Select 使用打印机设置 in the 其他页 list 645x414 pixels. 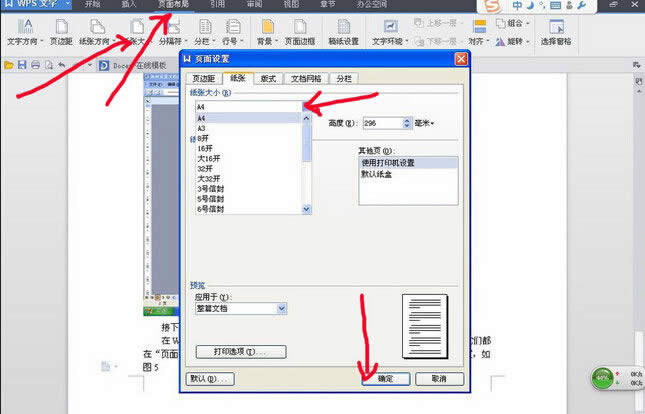(408, 163)
